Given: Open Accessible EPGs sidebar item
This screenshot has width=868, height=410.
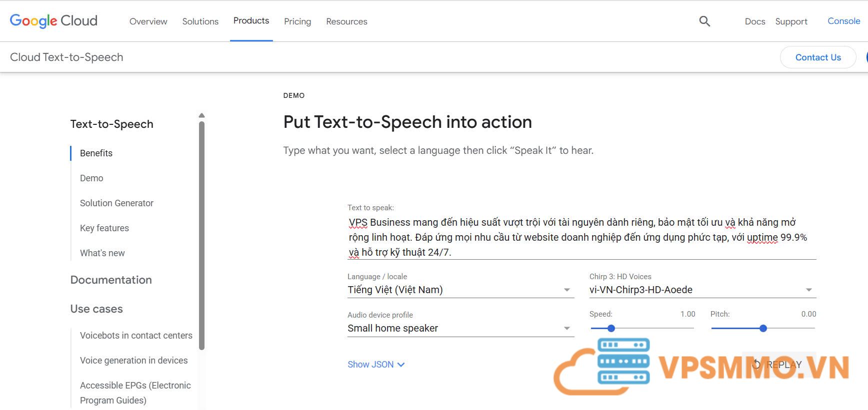Looking at the screenshot, I should (x=135, y=393).
